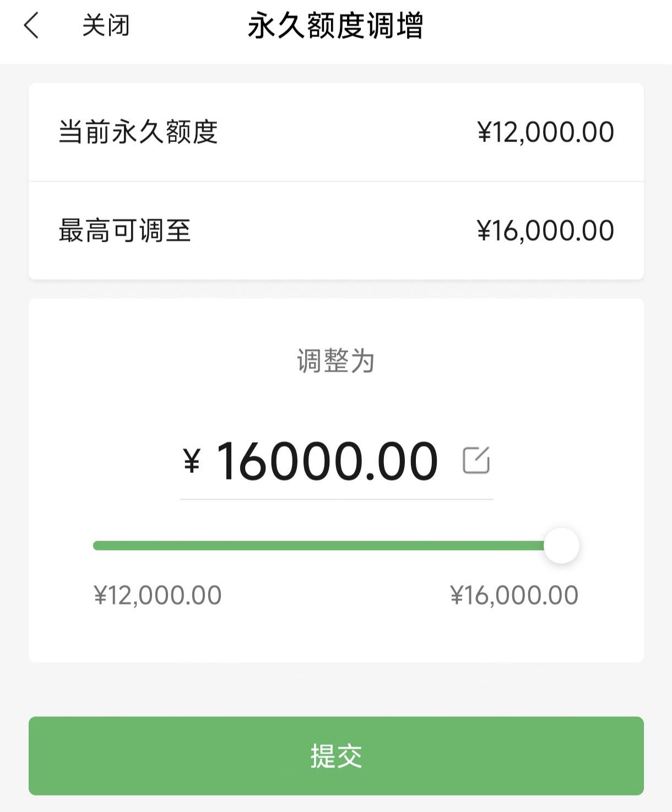The image size is (672, 812).
Task: Click the white slider handle
Action: point(561,546)
